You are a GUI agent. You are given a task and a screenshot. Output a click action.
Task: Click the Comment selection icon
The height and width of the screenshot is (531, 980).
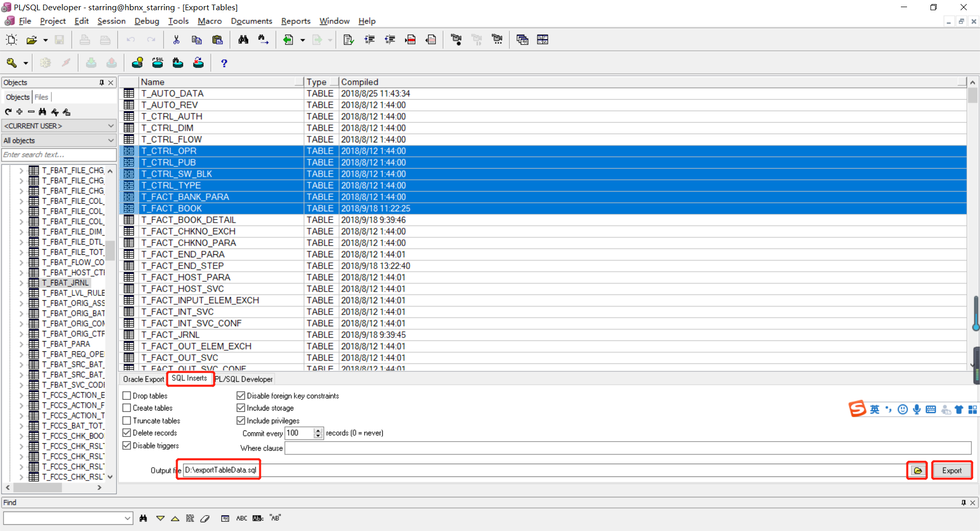pyautogui.click(x=410, y=40)
